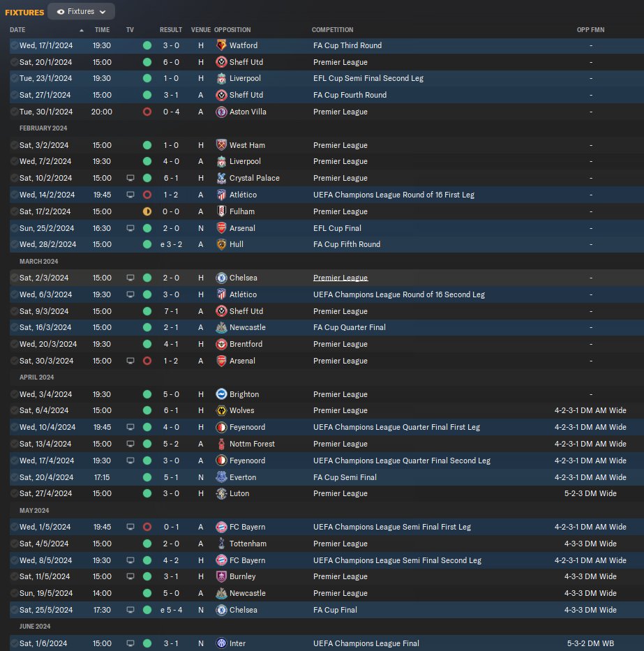Viewport: 644px width, 651px height.
Task: Click the eye icon in Fixtures dropdown
Action: point(61,12)
